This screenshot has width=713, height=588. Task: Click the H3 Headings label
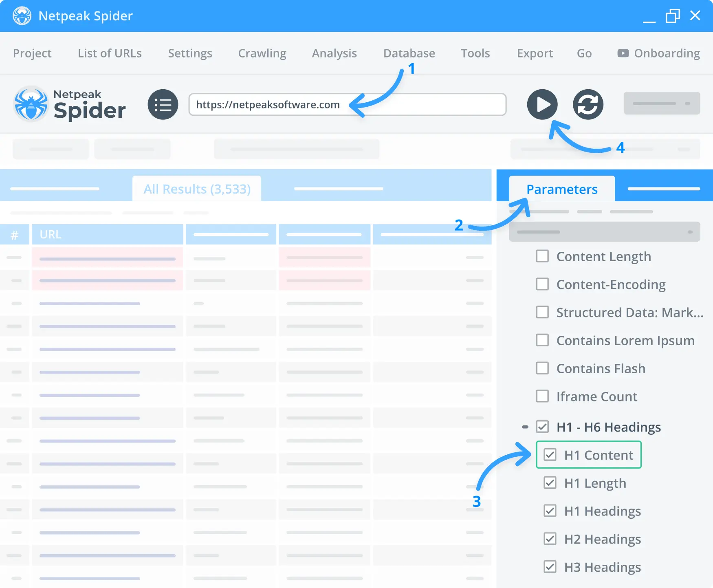coord(603,567)
